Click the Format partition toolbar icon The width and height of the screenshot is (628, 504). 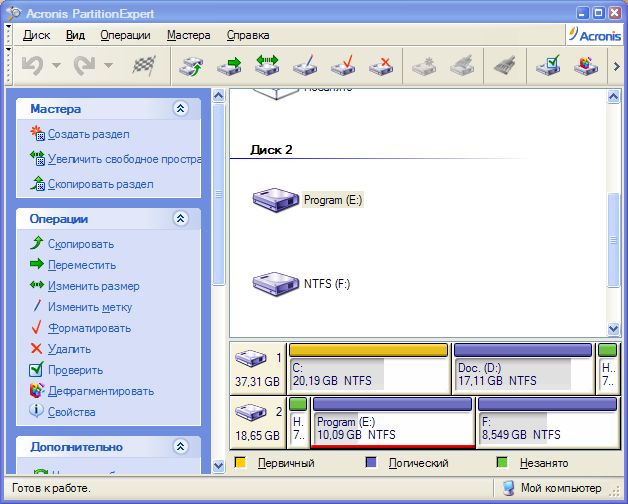[343, 66]
